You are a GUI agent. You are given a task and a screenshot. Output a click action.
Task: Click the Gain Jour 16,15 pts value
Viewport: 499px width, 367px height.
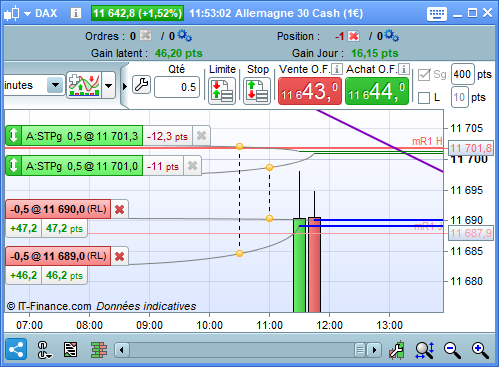pos(375,53)
